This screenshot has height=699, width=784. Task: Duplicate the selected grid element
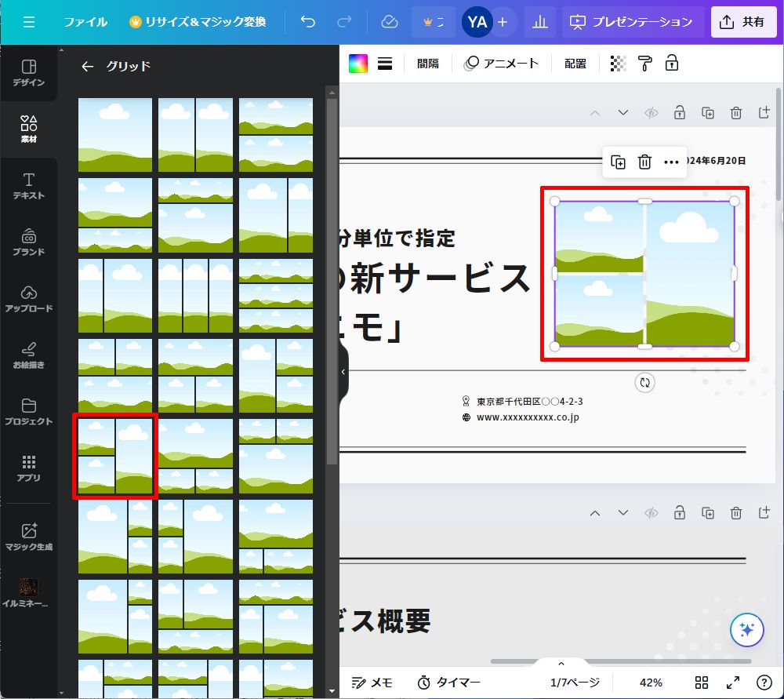pos(618,162)
